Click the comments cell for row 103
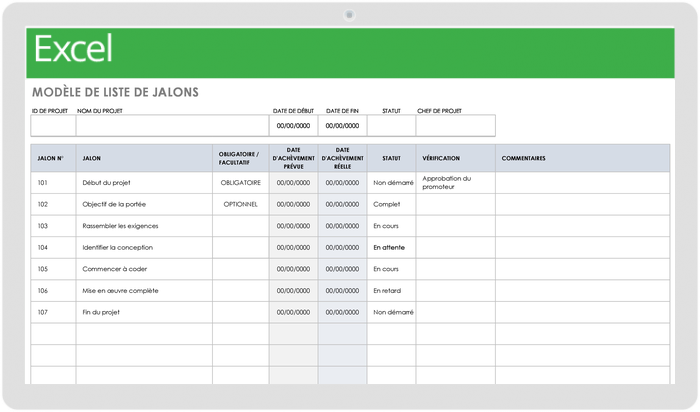Image resolution: width=700 pixels, height=412 pixels. 583,226
